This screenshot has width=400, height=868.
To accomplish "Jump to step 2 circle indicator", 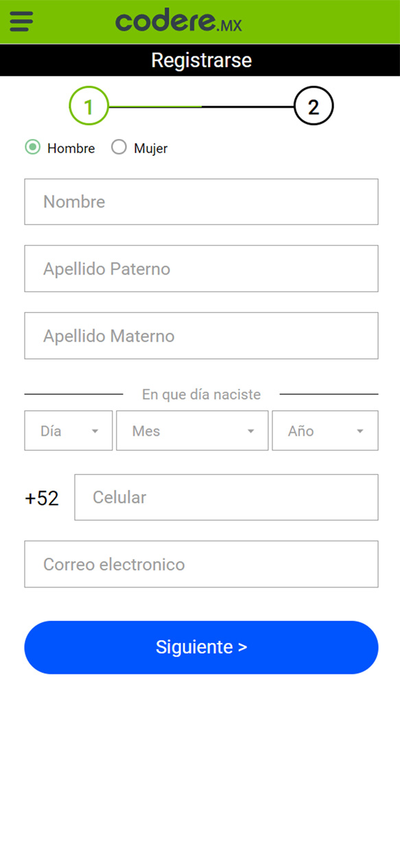I will tap(314, 106).
